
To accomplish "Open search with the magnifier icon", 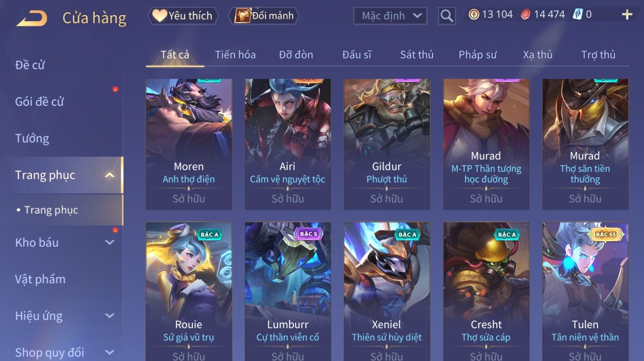I will 447,16.
